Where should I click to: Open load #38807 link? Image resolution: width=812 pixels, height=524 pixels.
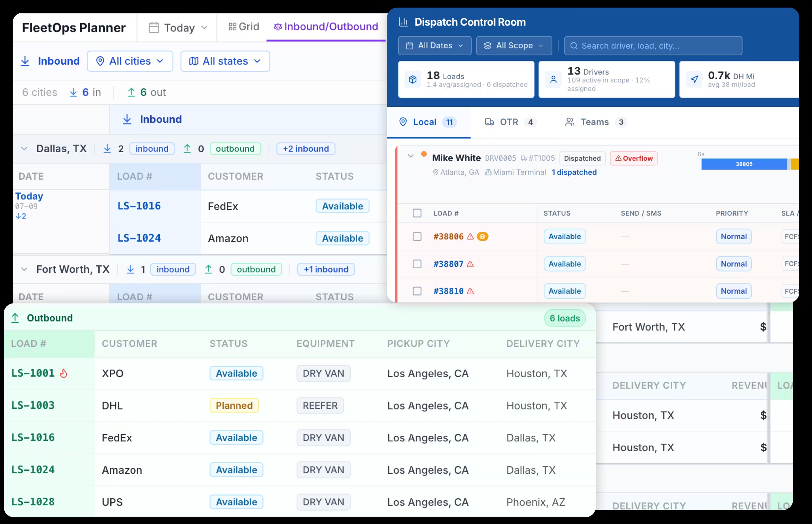pyautogui.click(x=448, y=264)
